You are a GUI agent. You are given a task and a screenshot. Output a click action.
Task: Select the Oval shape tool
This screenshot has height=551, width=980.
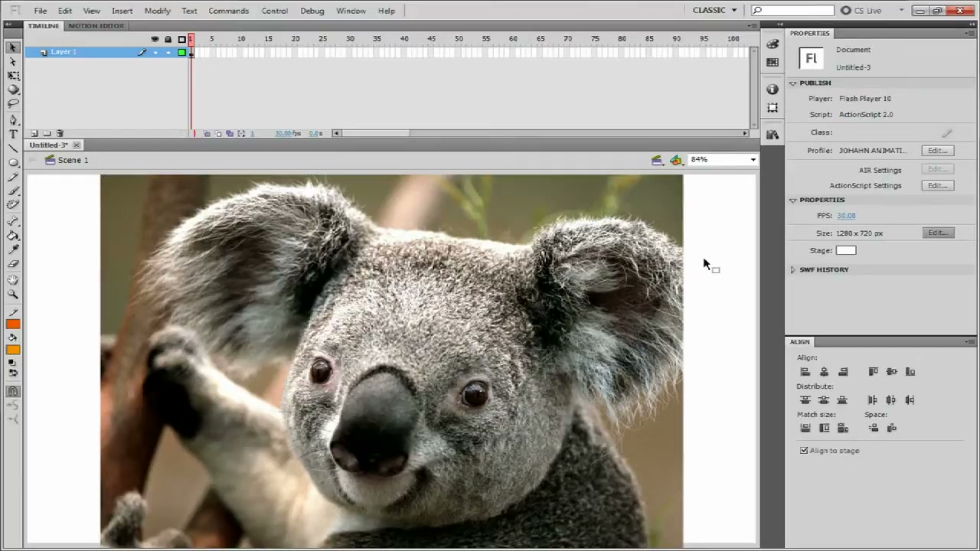(x=13, y=163)
